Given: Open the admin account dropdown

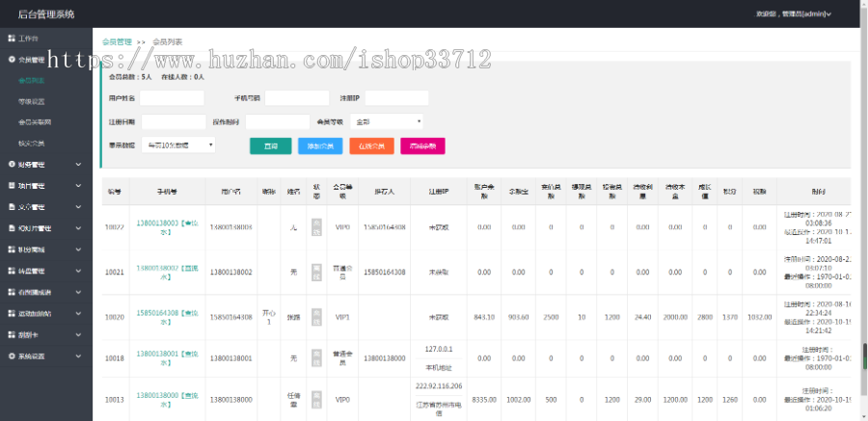Looking at the screenshot, I should [794, 13].
